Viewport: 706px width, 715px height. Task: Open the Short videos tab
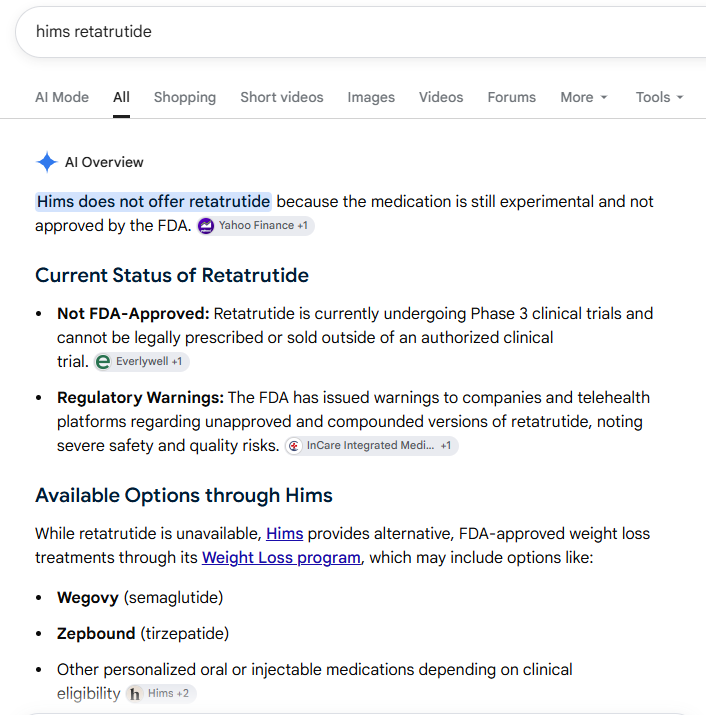pos(282,97)
